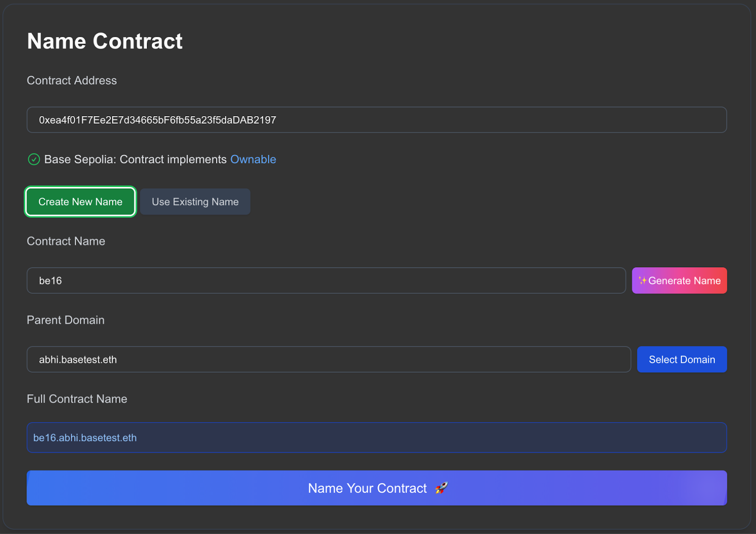756x534 pixels.
Task: Click the Full Contract Name label
Action: [x=77, y=399]
